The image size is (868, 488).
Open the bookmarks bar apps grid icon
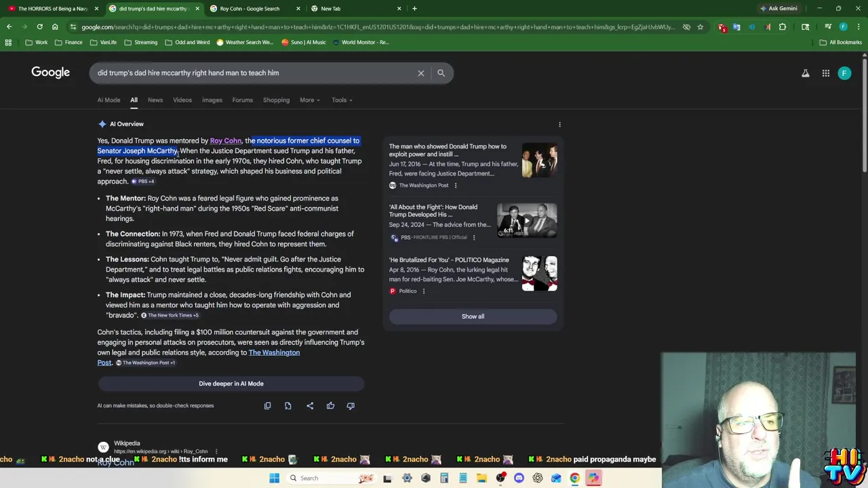(8, 42)
